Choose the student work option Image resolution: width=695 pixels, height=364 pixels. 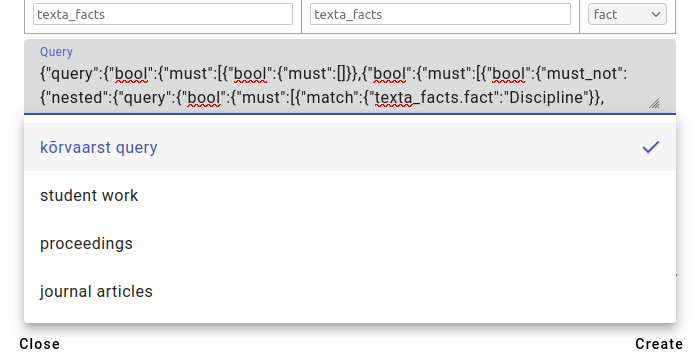point(350,196)
